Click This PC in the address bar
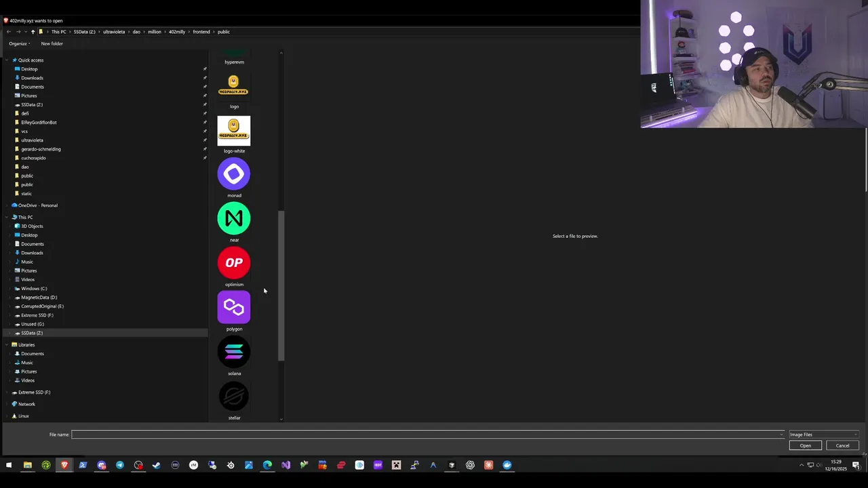The image size is (868, 488). [58, 32]
